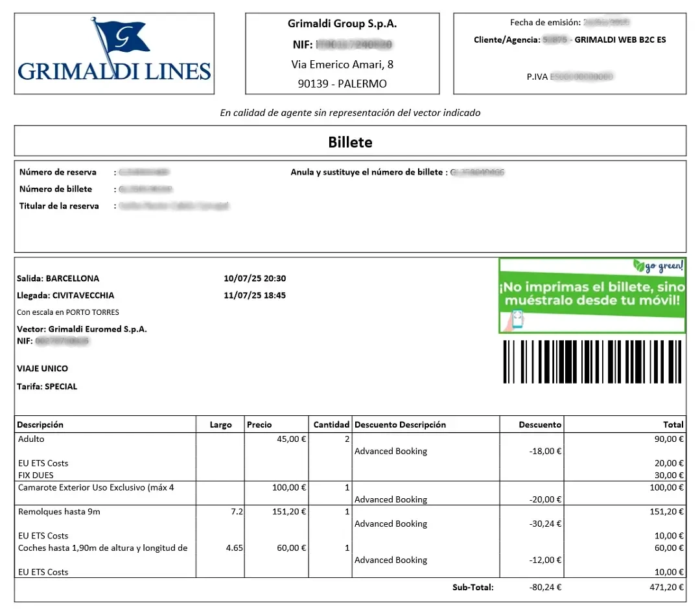Click the Descuento Descripción column header

pyautogui.click(x=400, y=425)
